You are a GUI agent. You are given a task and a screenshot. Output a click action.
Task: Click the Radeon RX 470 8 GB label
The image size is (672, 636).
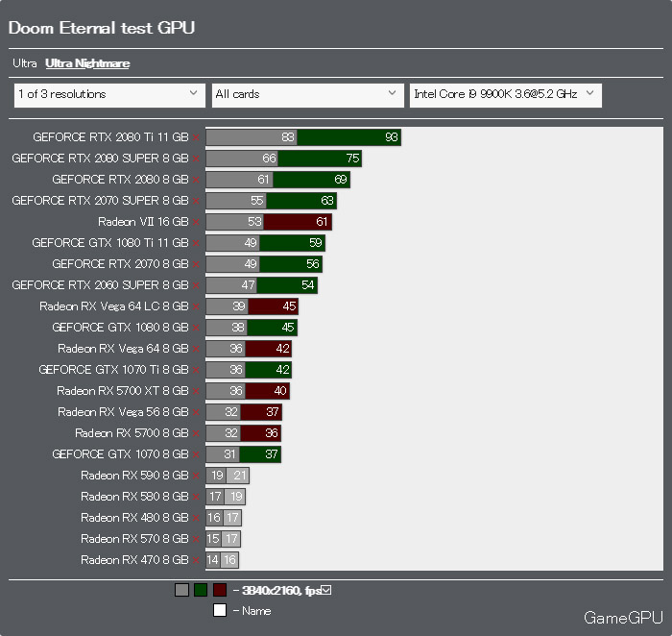[134, 560]
